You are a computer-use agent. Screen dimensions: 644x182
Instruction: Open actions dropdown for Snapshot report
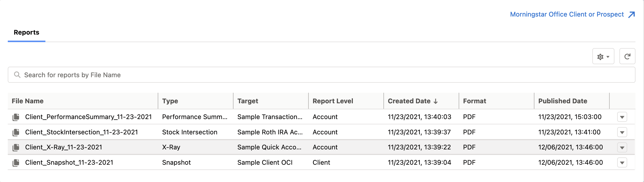click(x=622, y=163)
